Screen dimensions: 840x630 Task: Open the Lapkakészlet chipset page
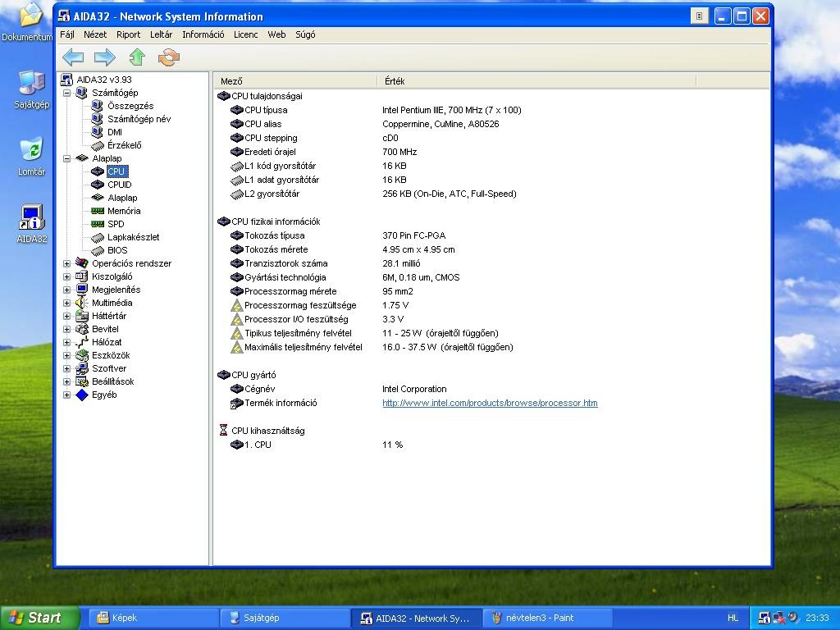coord(134,237)
